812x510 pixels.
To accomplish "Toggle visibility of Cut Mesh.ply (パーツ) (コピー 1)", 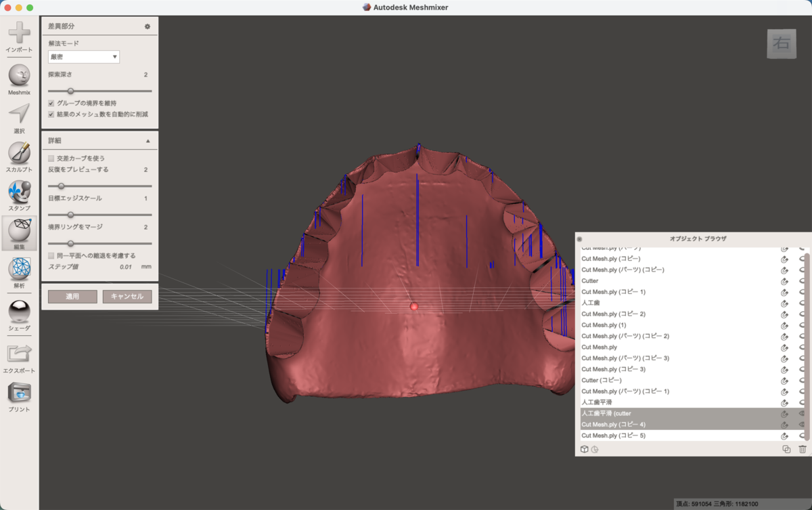I will [803, 391].
